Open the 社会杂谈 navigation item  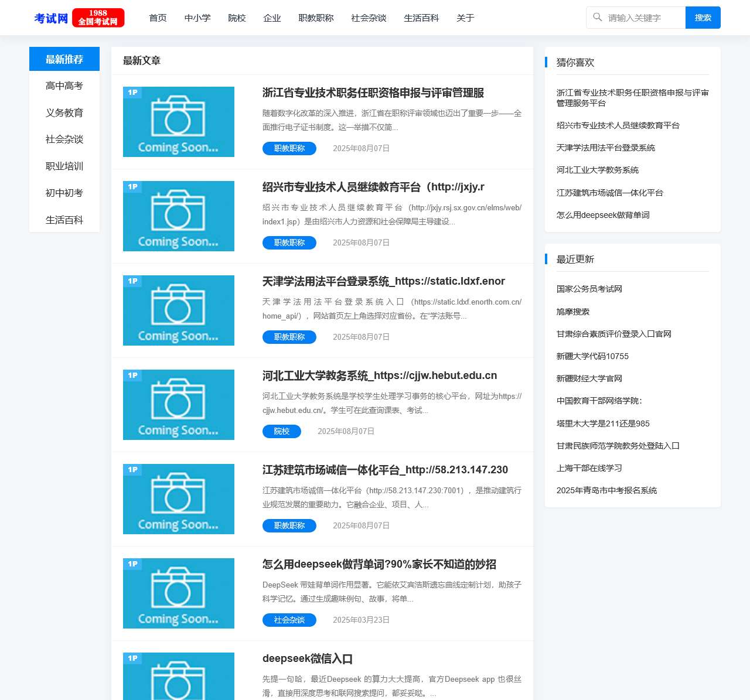tap(368, 18)
